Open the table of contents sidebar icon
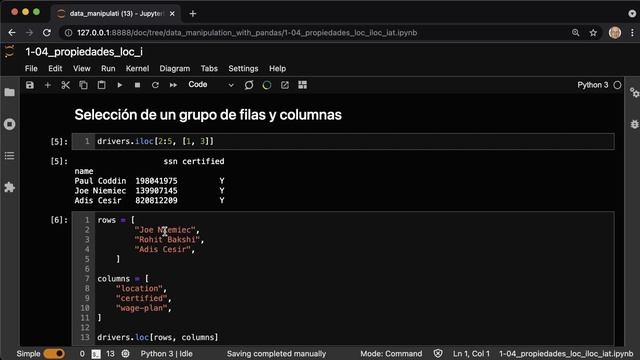This screenshot has width=640, height=360. pos(9,156)
